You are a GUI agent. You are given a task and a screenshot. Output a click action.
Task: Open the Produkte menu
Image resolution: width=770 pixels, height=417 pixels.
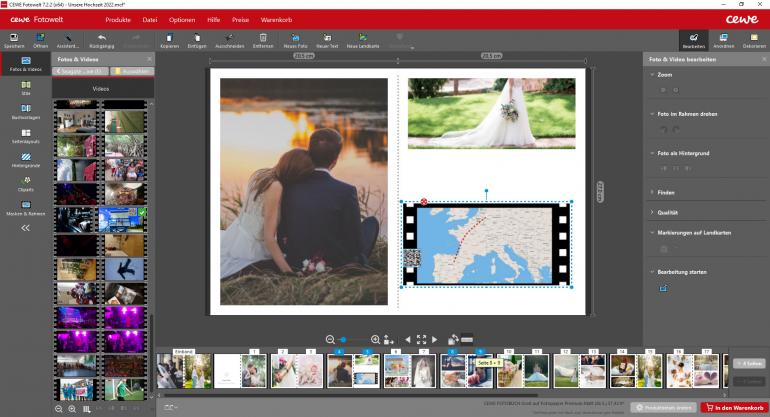click(x=118, y=20)
